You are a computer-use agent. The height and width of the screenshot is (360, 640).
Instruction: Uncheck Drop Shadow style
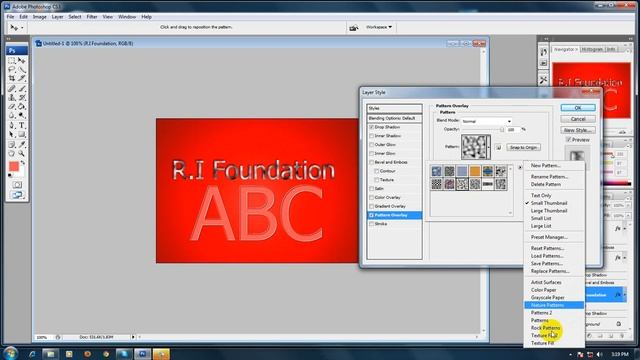tap(371, 127)
